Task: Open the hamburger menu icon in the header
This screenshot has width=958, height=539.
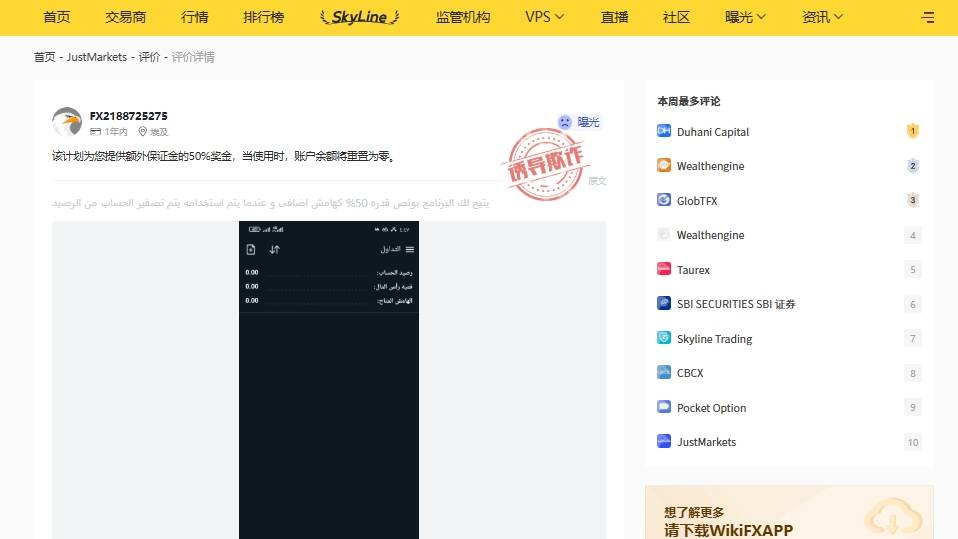Action: point(927,17)
